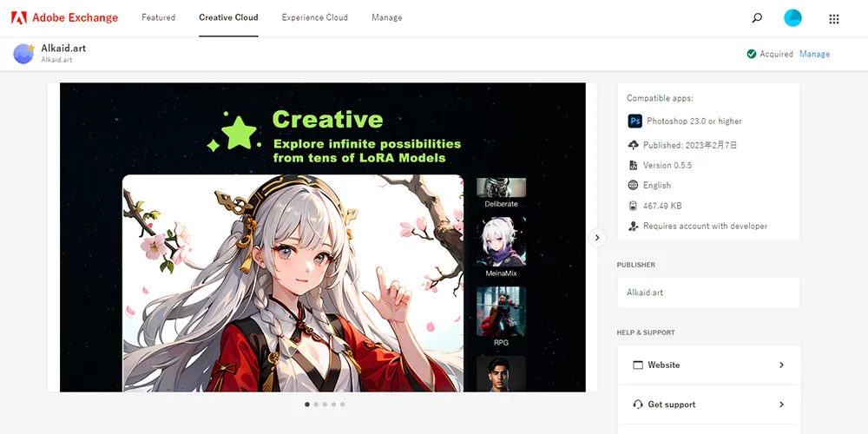Viewport: 868px width, 434px height.
Task: Click the green star graphic in banner
Action: click(x=238, y=134)
